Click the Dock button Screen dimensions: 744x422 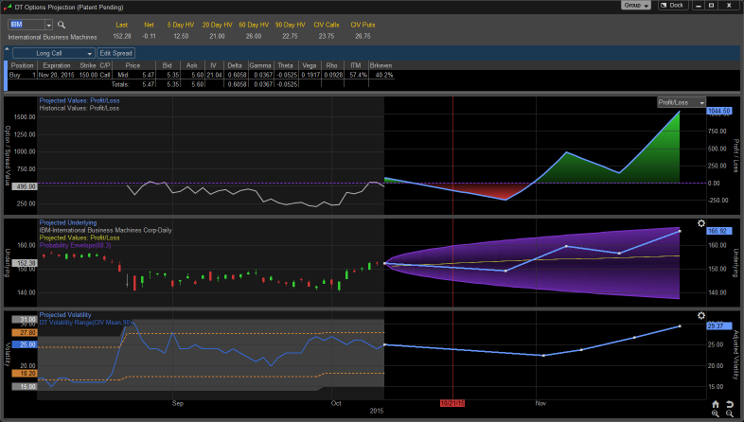(671, 5)
